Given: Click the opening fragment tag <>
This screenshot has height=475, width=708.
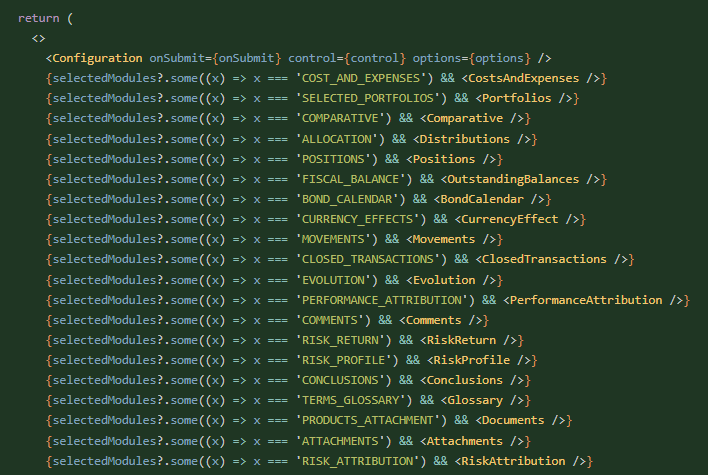Looking at the screenshot, I should point(38,38).
